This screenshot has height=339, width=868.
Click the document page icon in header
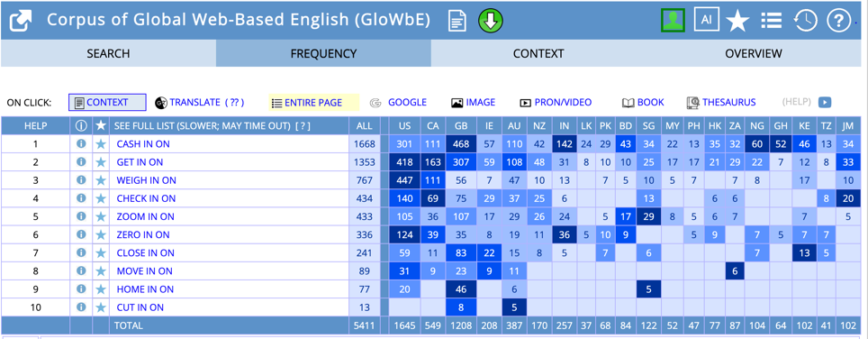point(457,21)
